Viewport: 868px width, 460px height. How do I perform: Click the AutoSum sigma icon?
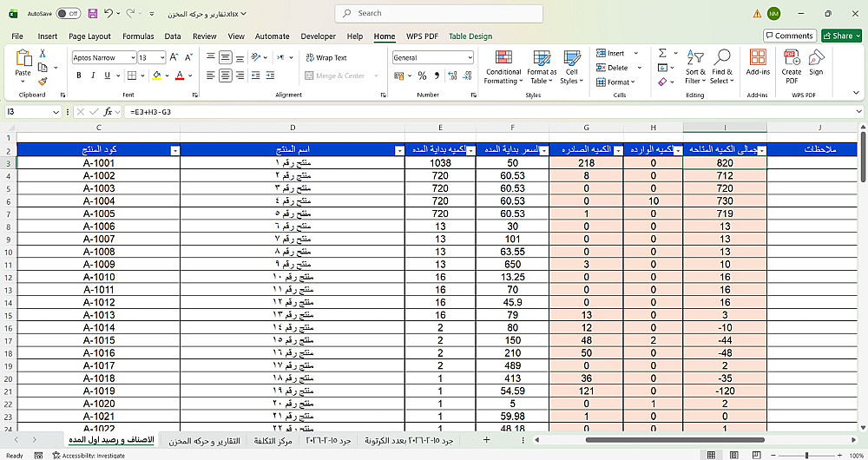[662, 53]
